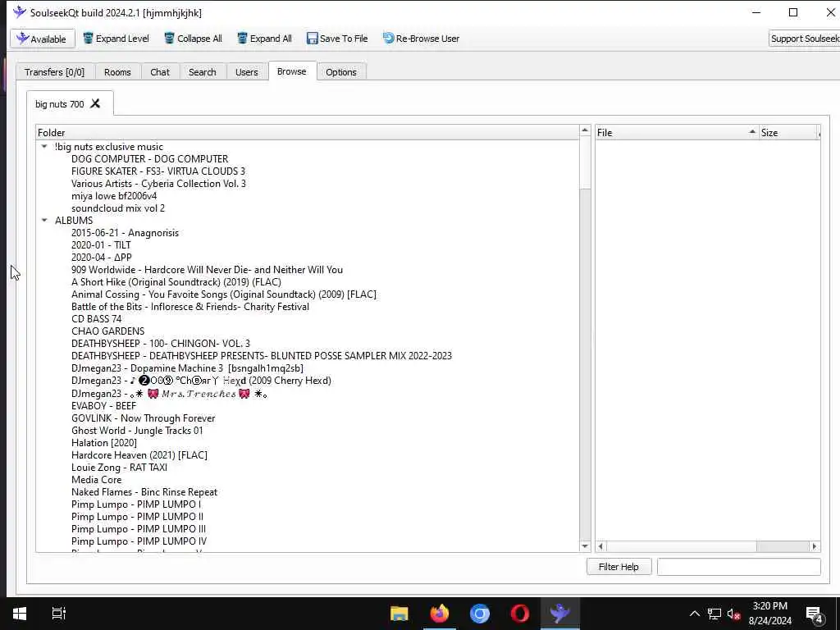840x630 pixels.
Task: Click the Available status button
Action: (x=43, y=39)
